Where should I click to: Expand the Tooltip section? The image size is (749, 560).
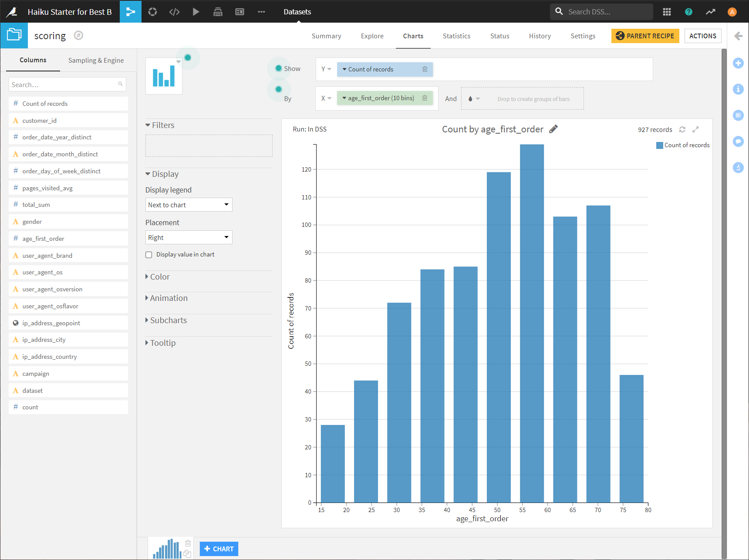(x=160, y=343)
